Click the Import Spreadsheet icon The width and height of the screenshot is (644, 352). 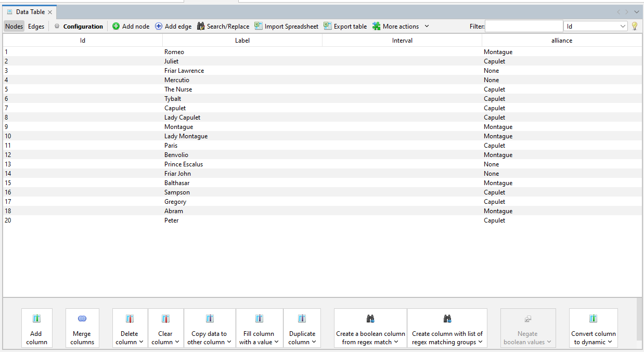pyautogui.click(x=258, y=26)
